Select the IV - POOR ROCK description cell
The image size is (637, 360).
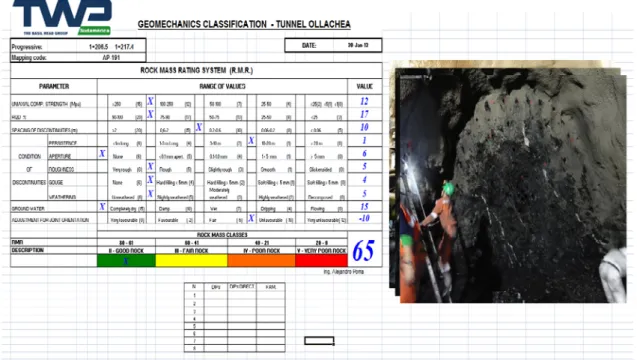262,251
